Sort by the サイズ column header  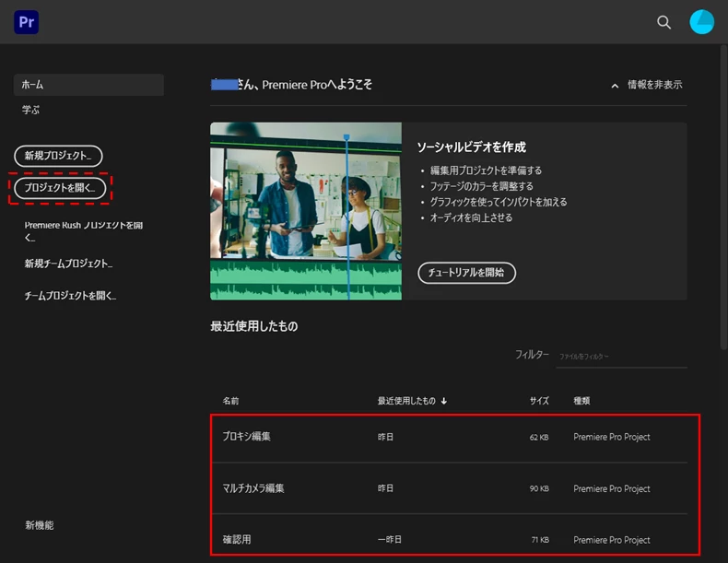click(539, 401)
